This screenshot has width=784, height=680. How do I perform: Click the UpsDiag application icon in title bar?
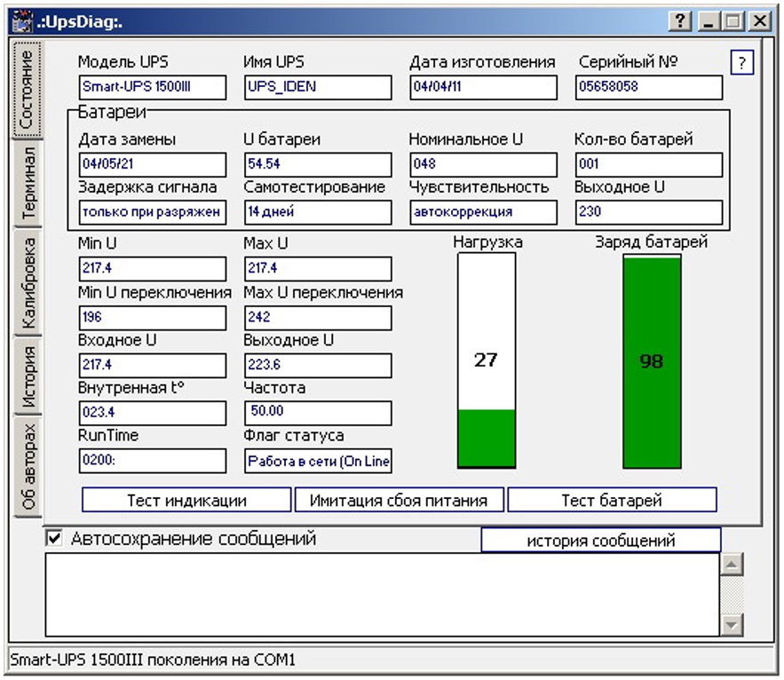point(23,21)
